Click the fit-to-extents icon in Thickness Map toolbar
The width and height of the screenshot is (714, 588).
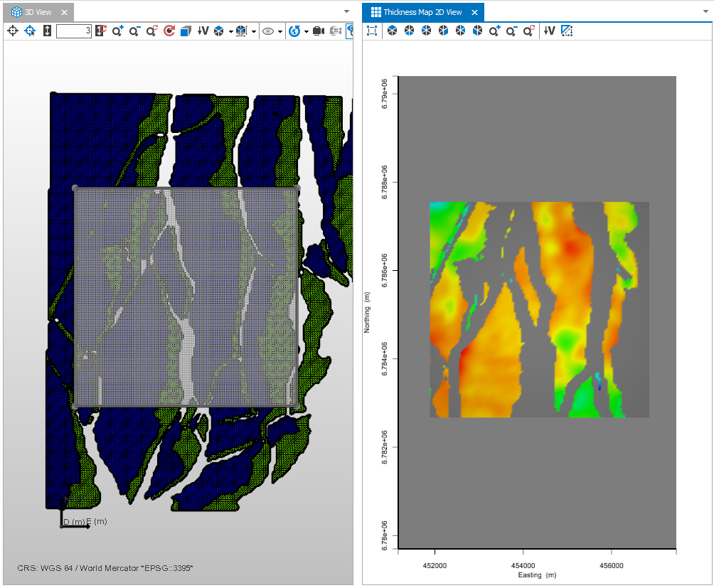click(x=372, y=31)
